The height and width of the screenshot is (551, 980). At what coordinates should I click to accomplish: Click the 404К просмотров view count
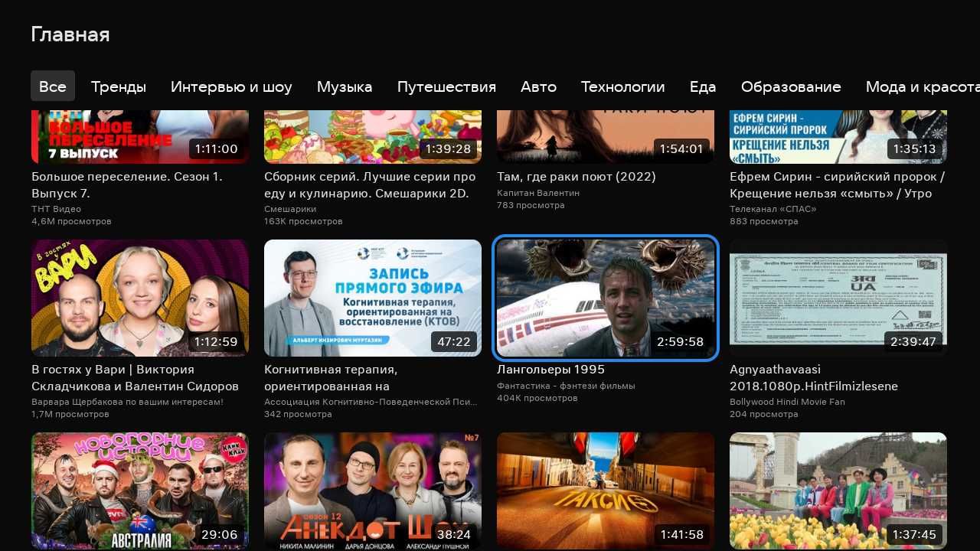coord(537,398)
